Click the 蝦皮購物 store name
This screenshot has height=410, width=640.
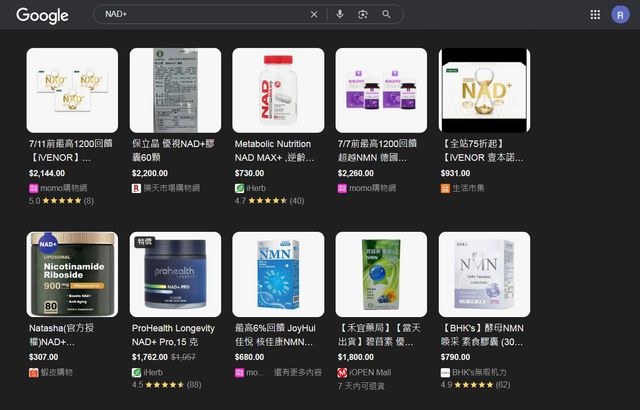[56, 372]
